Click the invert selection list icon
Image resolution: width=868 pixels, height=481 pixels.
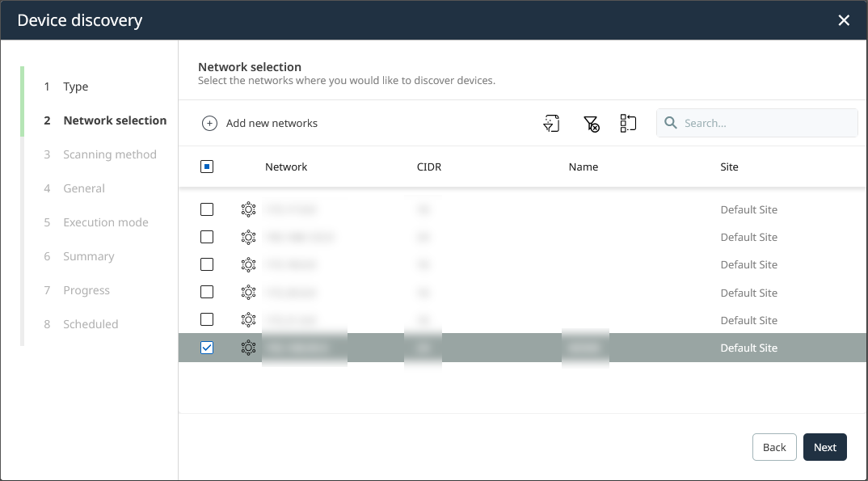coord(628,123)
